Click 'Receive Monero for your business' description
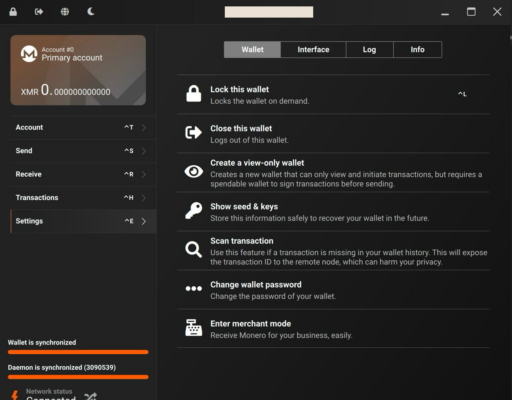Screen dimensions: 512x400 [281, 335]
